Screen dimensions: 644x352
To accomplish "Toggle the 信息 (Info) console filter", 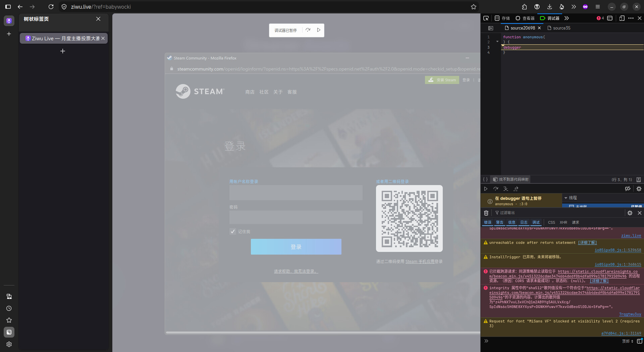I will (512, 222).
